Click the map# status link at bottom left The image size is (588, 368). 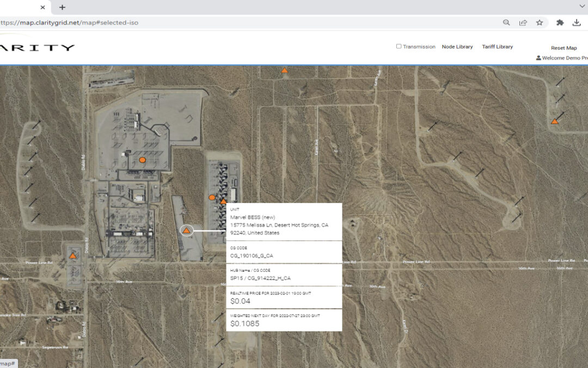click(x=8, y=364)
